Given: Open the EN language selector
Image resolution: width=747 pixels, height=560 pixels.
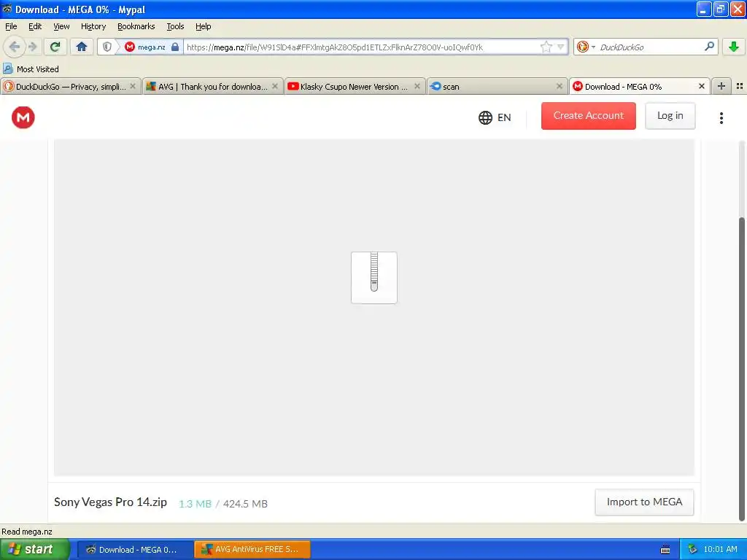Looking at the screenshot, I should (495, 117).
